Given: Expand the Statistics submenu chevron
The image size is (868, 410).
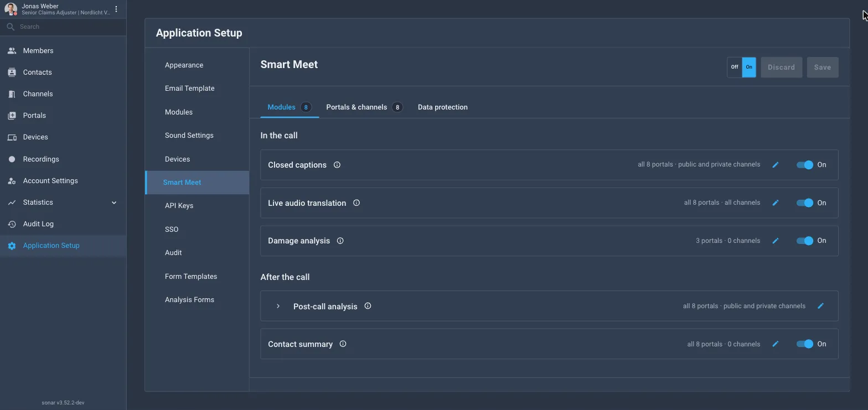Looking at the screenshot, I should pyautogui.click(x=114, y=203).
